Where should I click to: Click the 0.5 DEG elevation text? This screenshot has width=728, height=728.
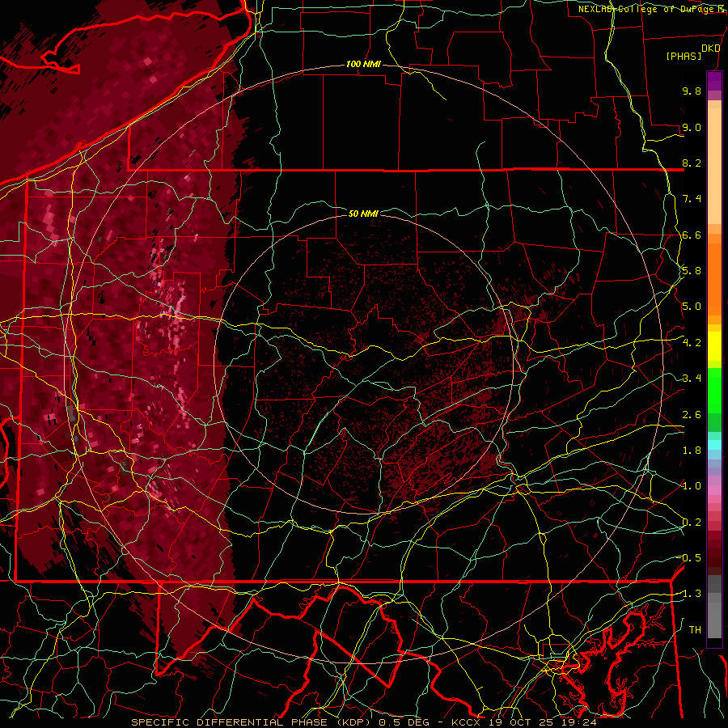point(404,722)
